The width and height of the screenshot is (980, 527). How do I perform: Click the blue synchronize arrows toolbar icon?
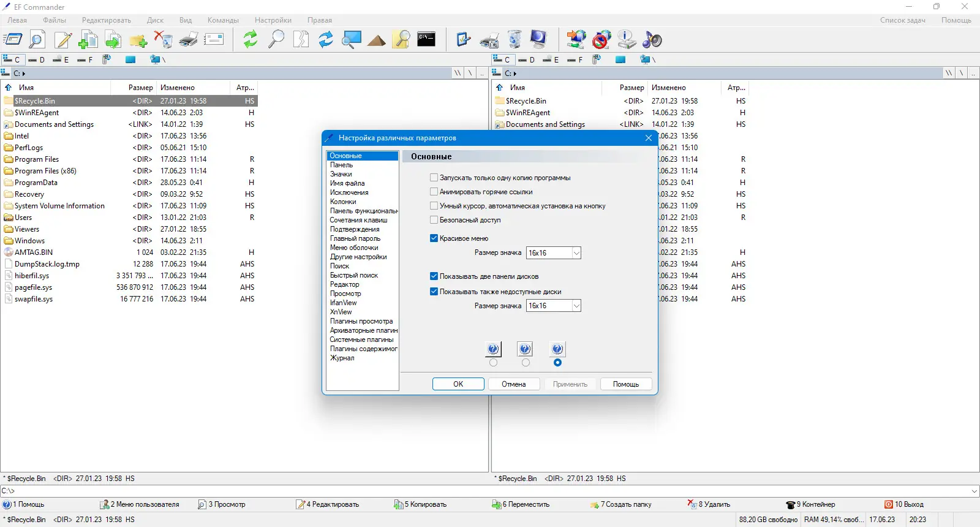pos(326,40)
